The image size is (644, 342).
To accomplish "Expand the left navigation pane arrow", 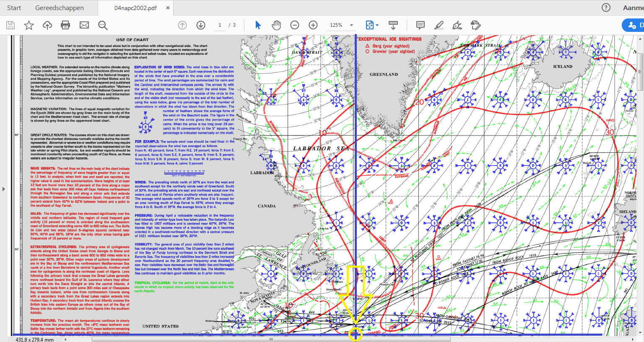I will pos(3,189).
